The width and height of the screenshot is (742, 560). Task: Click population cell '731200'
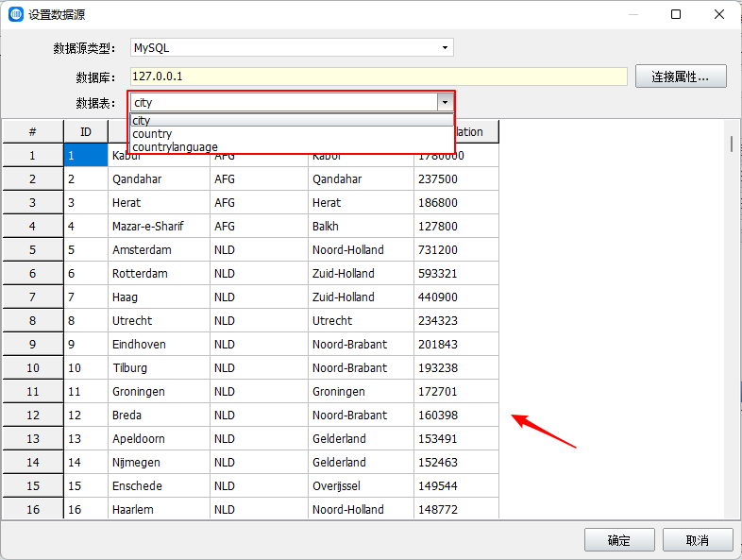pyautogui.click(x=456, y=250)
